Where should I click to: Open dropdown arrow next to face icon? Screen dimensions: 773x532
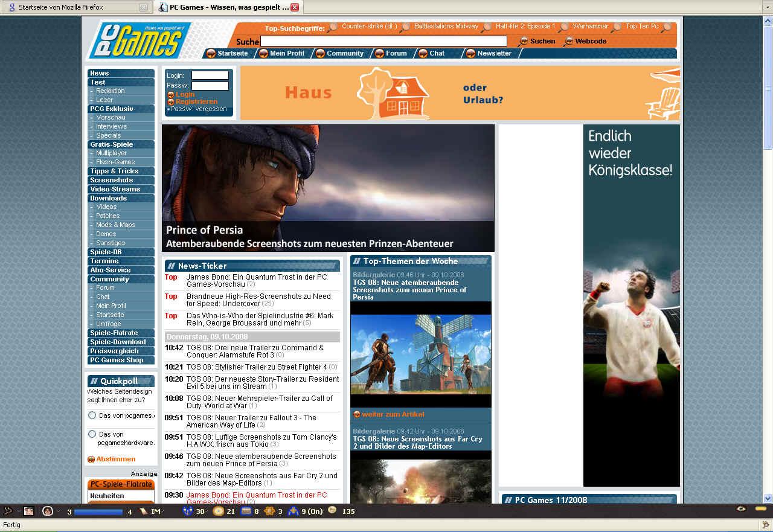pyautogui.click(x=58, y=512)
